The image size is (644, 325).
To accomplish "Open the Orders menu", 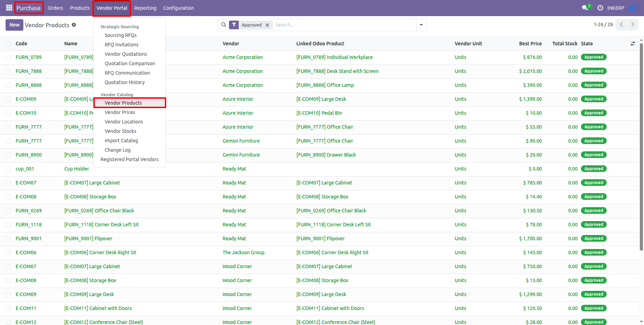I will point(55,8).
